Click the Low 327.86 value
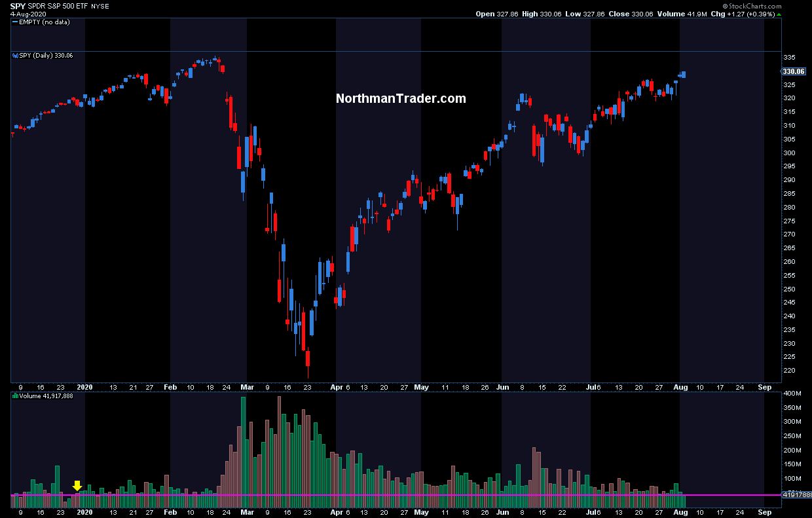This screenshot has height=518, width=812. click(585, 14)
